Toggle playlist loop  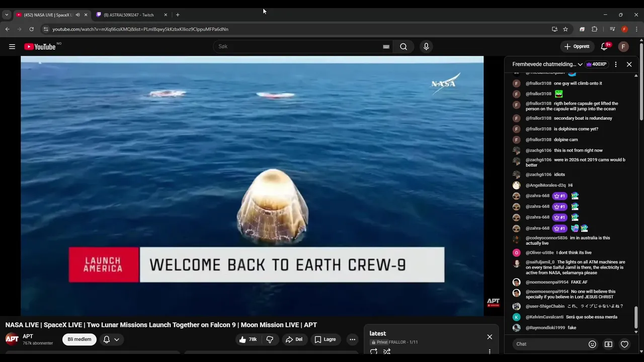(374, 352)
